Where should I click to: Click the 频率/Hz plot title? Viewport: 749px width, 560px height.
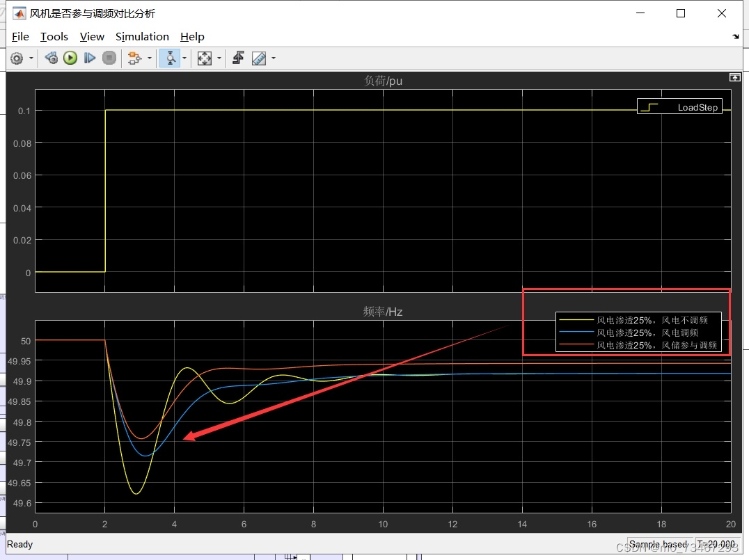[383, 312]
